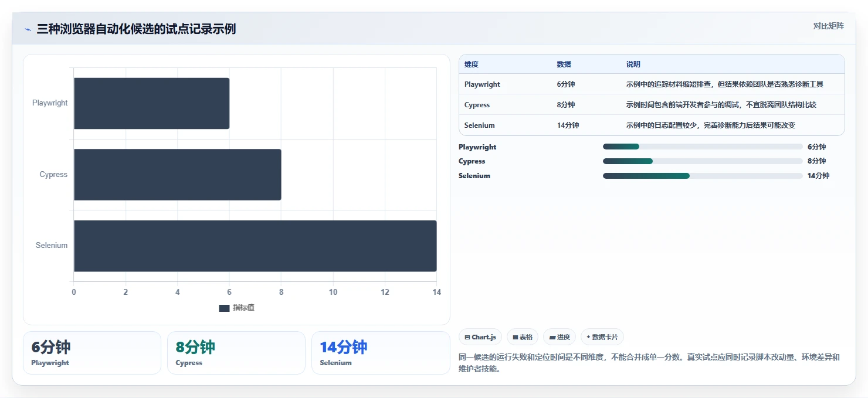Click the 14分钟 Selenium data card
The image size is (868, 398).
click(x=381, y=353)
